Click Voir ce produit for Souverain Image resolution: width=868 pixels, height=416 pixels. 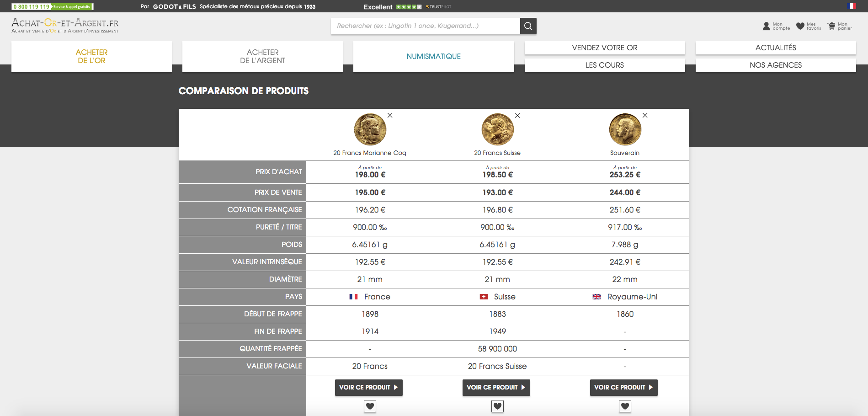coord(623,387)
